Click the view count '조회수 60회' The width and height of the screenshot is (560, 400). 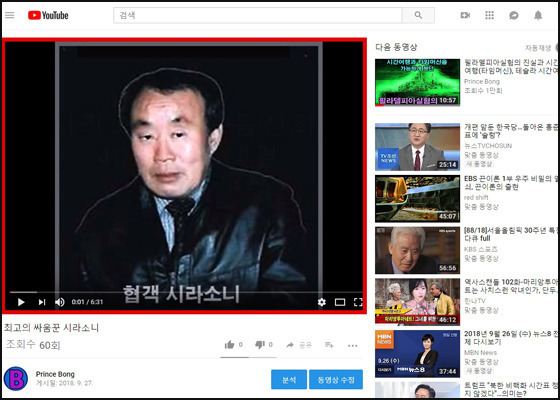[33, 345]
